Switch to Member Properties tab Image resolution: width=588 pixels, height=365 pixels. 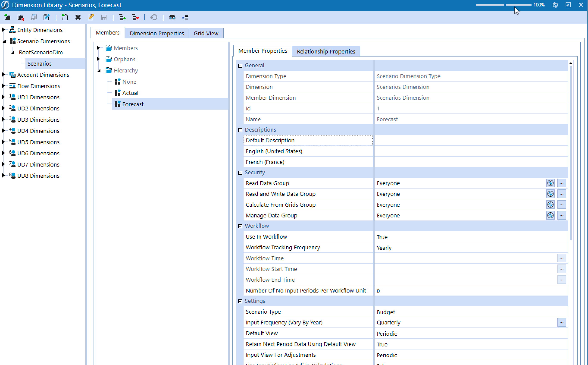click(x=263, y=51)
